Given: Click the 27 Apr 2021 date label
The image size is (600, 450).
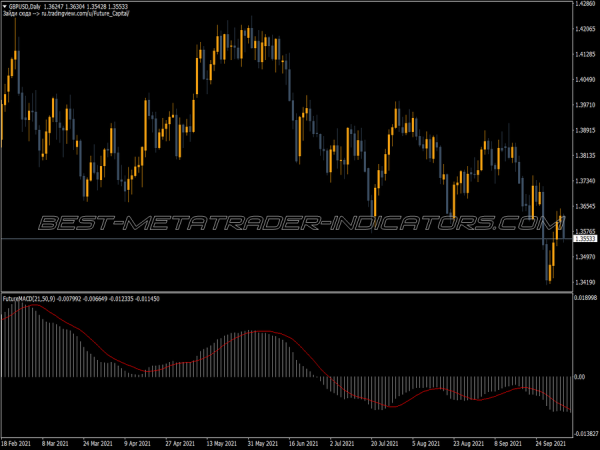Looking at the screenshot, I should click(180, 444).
